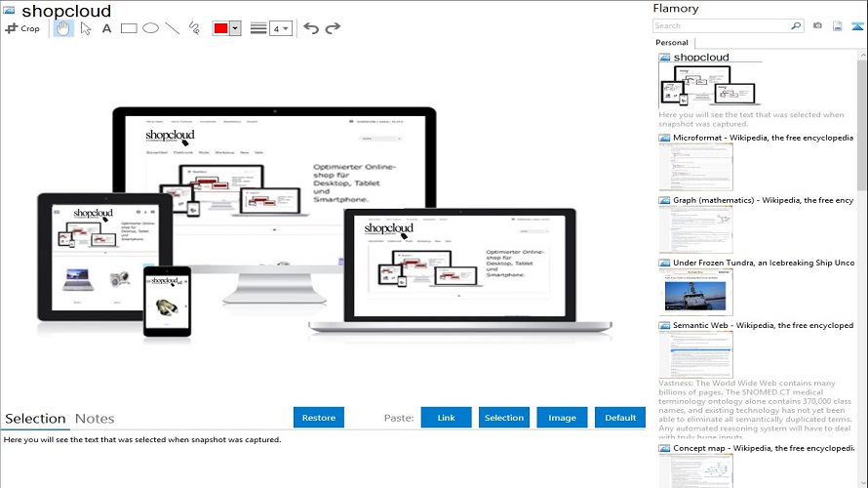Click the Flamory panel heading
The height and width of the screenshot is (488, 868).
pyautogui.click(x=675, y=9)
